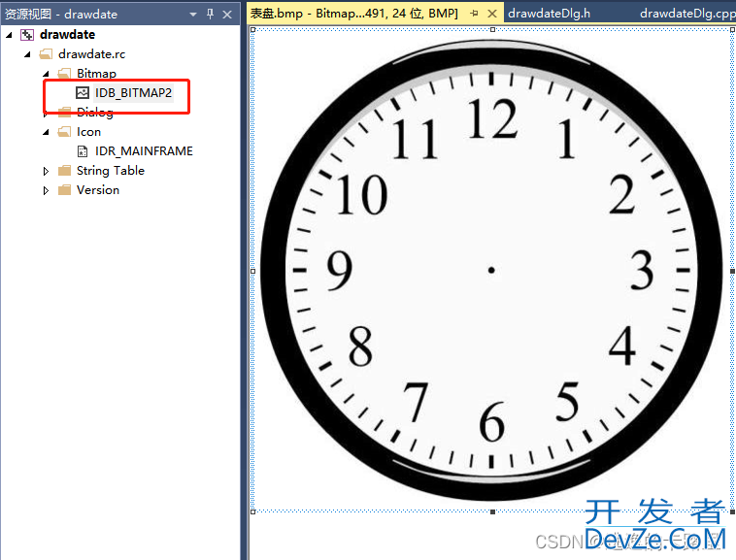Switch to drawdateDlg.cpp tab
736x560 pixels.
(x=687, y=14)
